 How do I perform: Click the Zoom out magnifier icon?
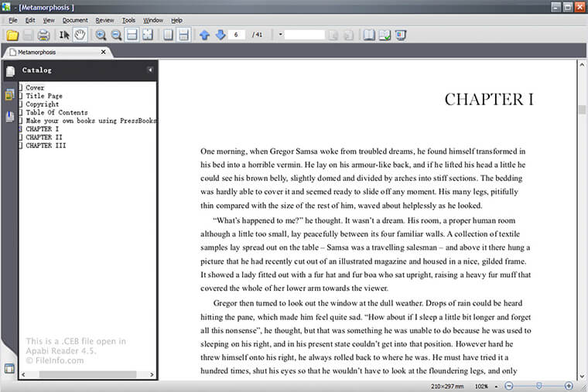(116, 35)
